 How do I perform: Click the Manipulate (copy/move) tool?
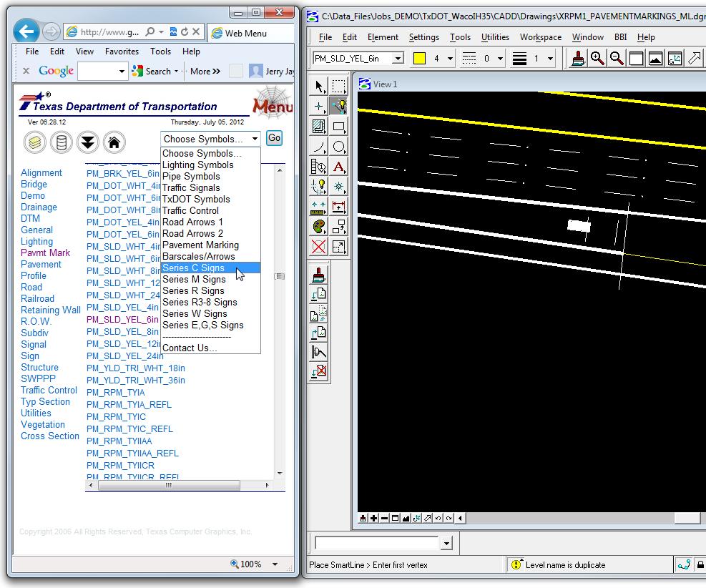[338, 227]
